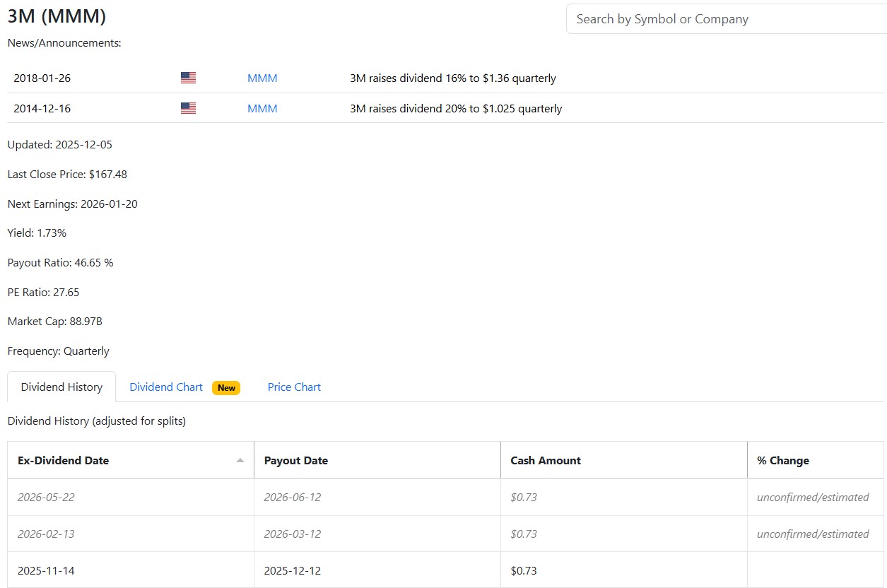Click the US flag icon in 2014-12-16 row
887x588 pixels.
(x=188, y=108)
